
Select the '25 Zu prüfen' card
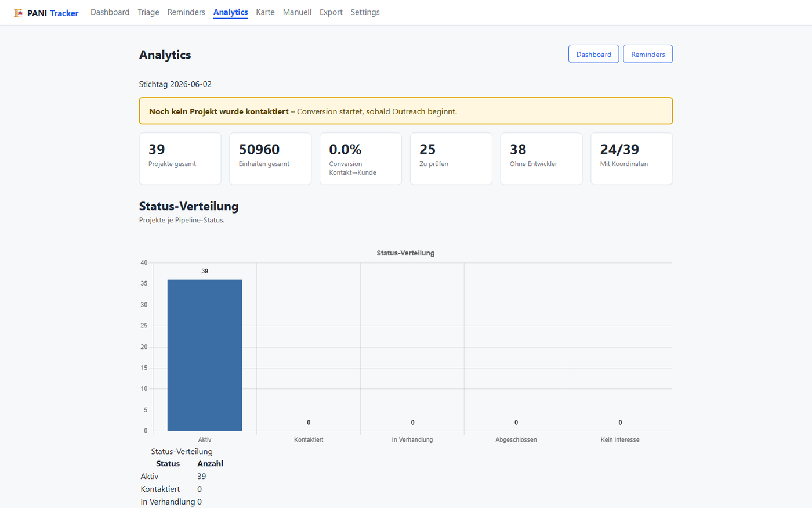451,158
